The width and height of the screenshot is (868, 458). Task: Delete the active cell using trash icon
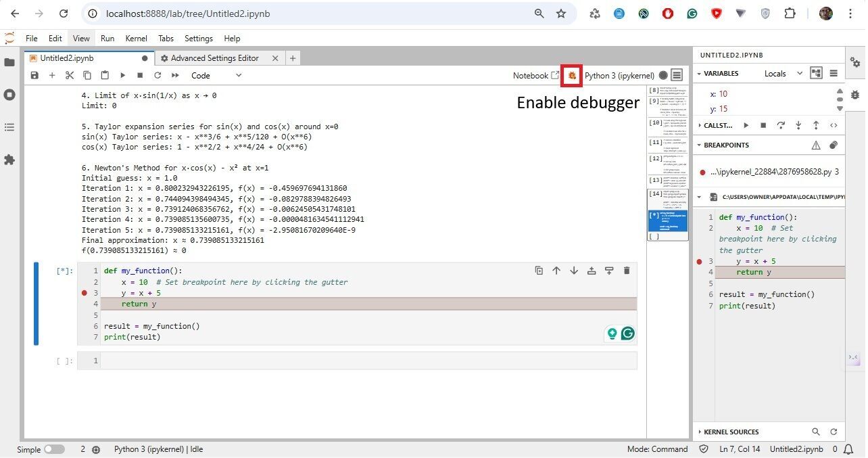pos(627,271)
